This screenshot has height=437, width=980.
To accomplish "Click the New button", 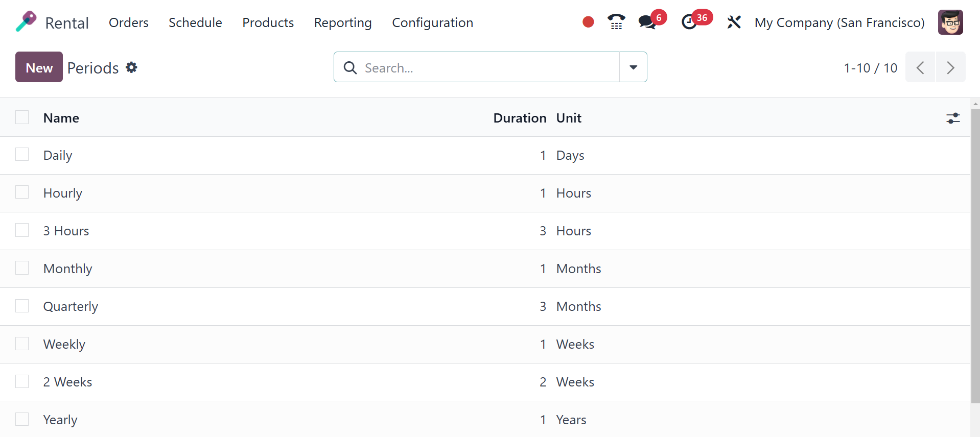I will click(39, 67).
